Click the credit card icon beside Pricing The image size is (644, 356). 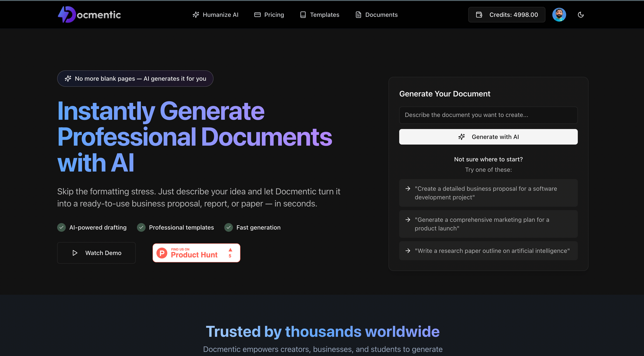pos(257,15)
